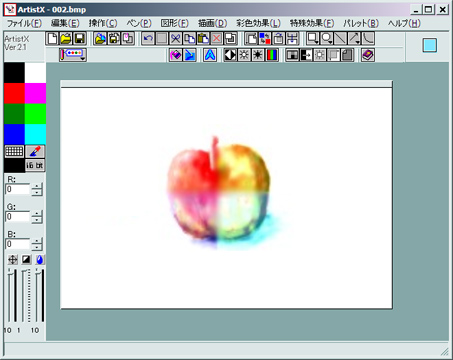Image resolution: width=453 pixels, height=360 pixels.
Task: Click the black and white diagonal square icon
Action: 26,260
